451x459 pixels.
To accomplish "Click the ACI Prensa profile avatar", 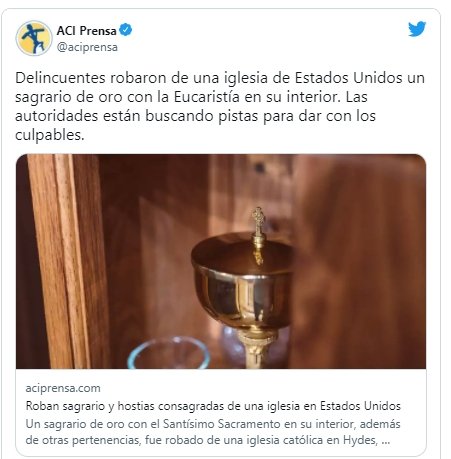I will click(34, 38).
